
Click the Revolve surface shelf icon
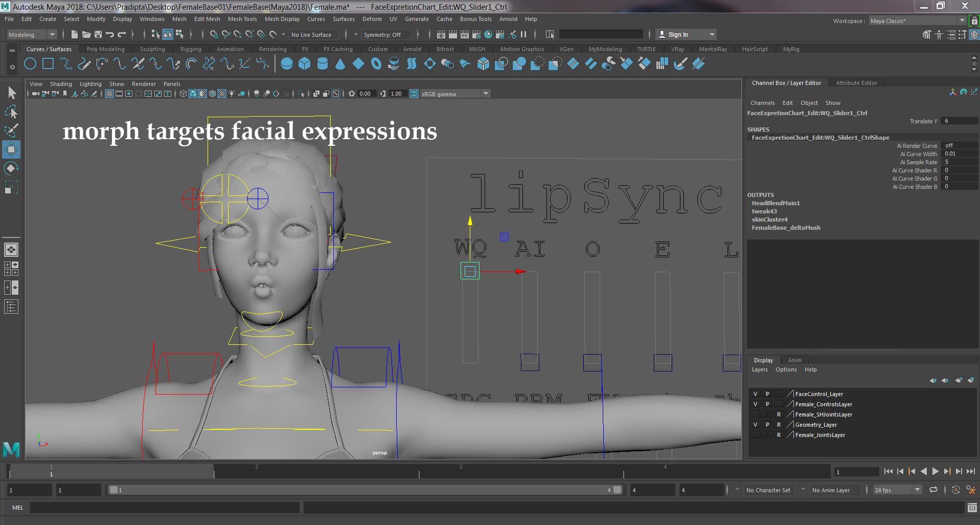click(x=394, y=64)
